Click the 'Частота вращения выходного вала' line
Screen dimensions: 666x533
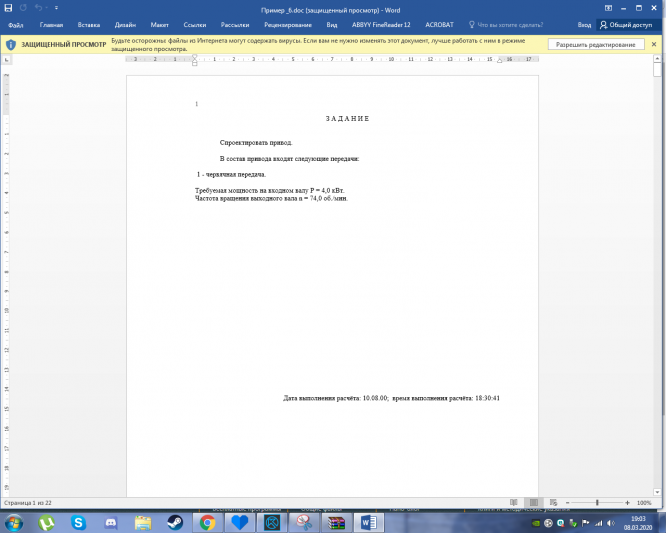[x=271, y=198]
